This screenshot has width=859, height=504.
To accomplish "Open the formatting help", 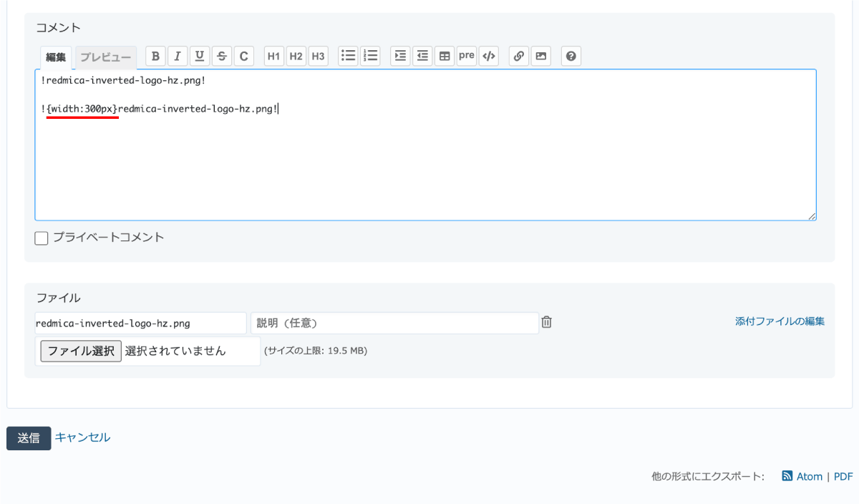I will [571, 56].
